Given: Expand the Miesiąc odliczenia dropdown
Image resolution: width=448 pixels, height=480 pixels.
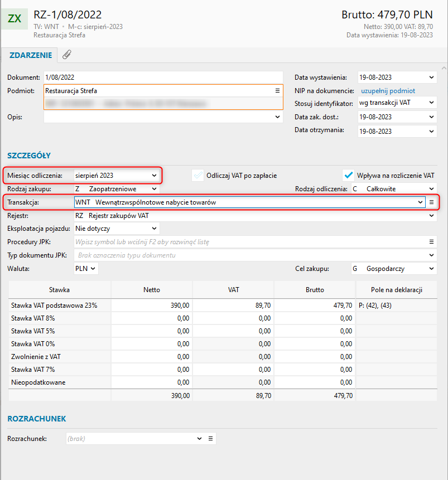Looking at the screenshot, I should coord(155,175).
